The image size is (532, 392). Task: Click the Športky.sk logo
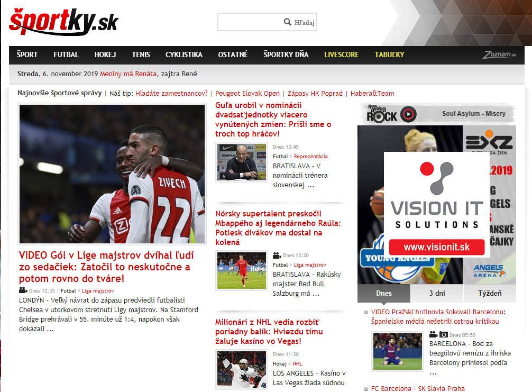pos(64,22)
